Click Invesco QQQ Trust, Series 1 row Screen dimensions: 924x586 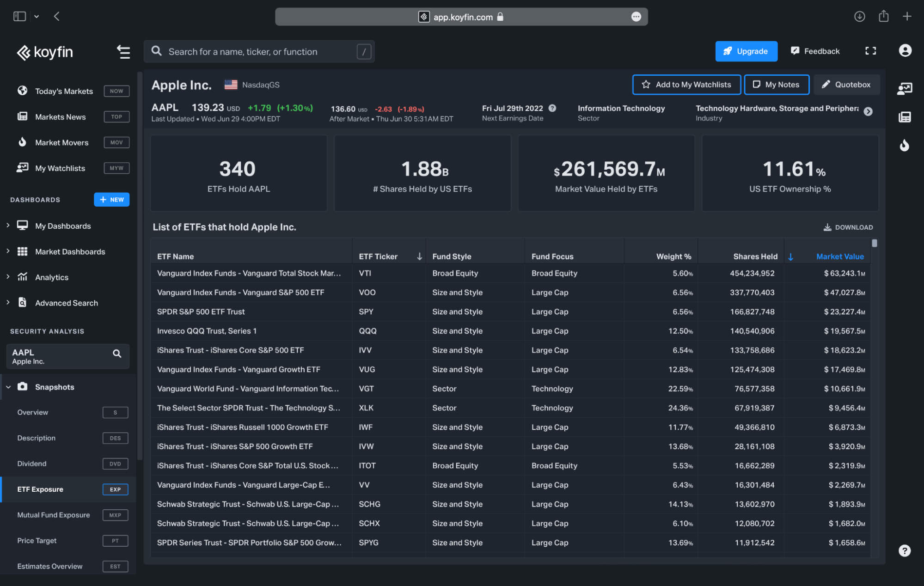[x=511, y=331]
